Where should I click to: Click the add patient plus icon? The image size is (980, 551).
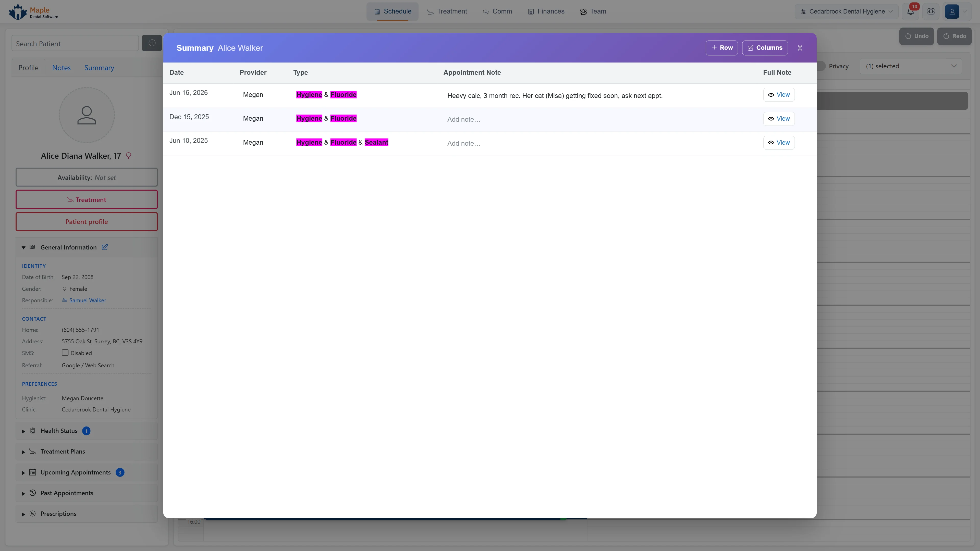pyautogui.click(x=152, y=43)
